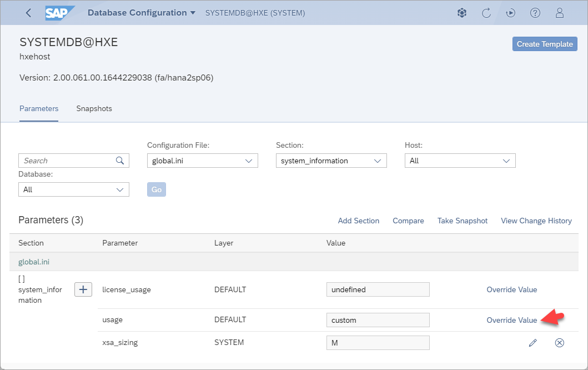The width and height of the screenshot is (588, 370).
Task: Click the license_usage parameter name
Action: pos(127,289)
